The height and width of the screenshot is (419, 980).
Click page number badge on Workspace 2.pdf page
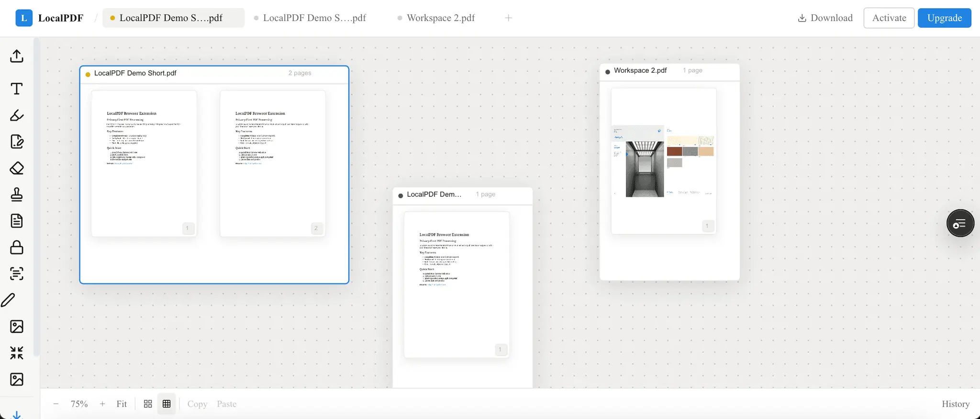[x=707, y=226]
